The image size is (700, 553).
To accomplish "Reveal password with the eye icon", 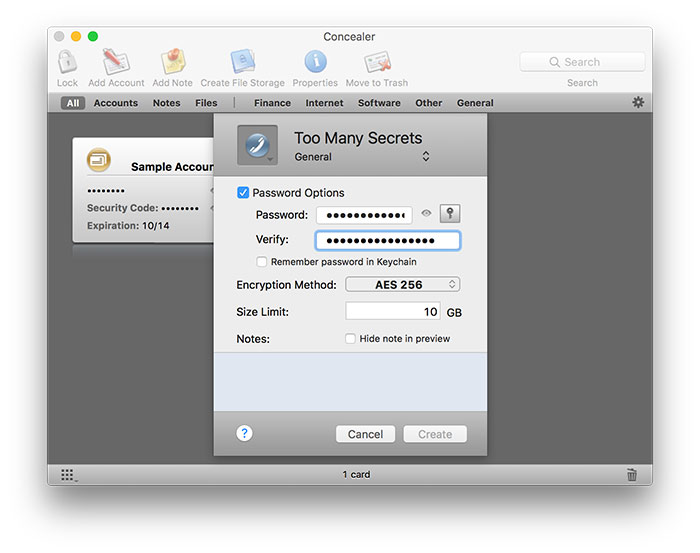I will click(x=426, y=214).
